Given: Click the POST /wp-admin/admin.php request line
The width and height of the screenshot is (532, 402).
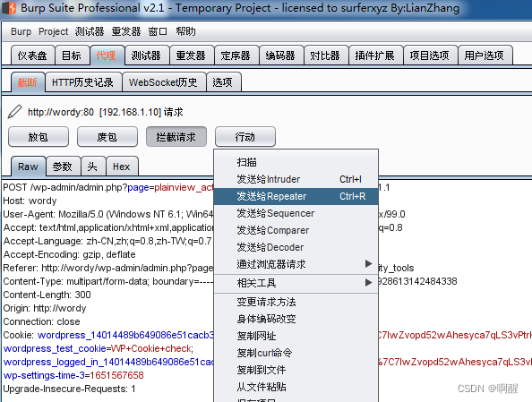Looking at the screenshot, I should tap(108, 187).
